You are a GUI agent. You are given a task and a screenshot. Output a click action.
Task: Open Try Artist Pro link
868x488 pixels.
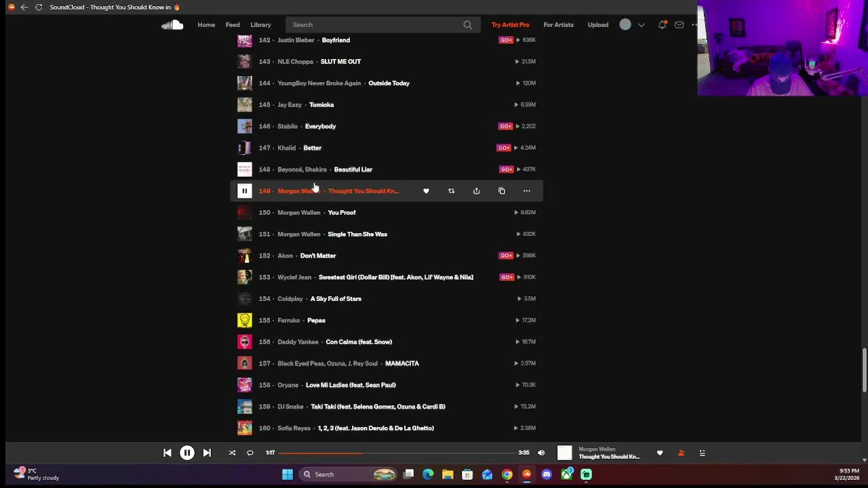coord(510,25)
